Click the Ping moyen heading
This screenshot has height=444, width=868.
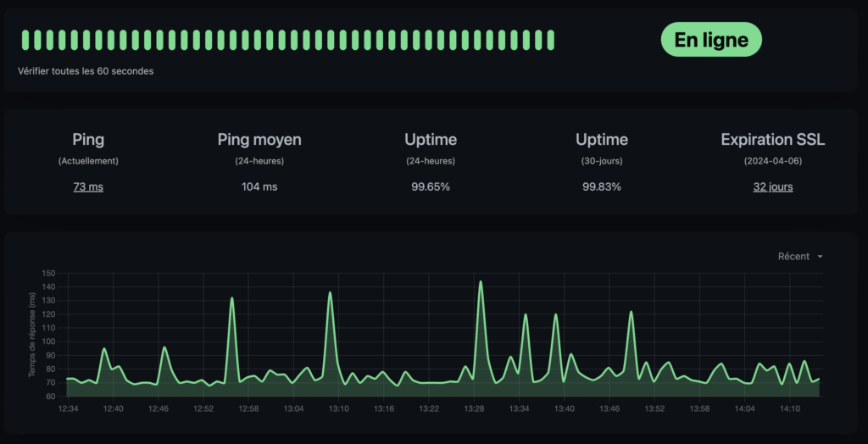pyautogui.click(x=259, y=140)
